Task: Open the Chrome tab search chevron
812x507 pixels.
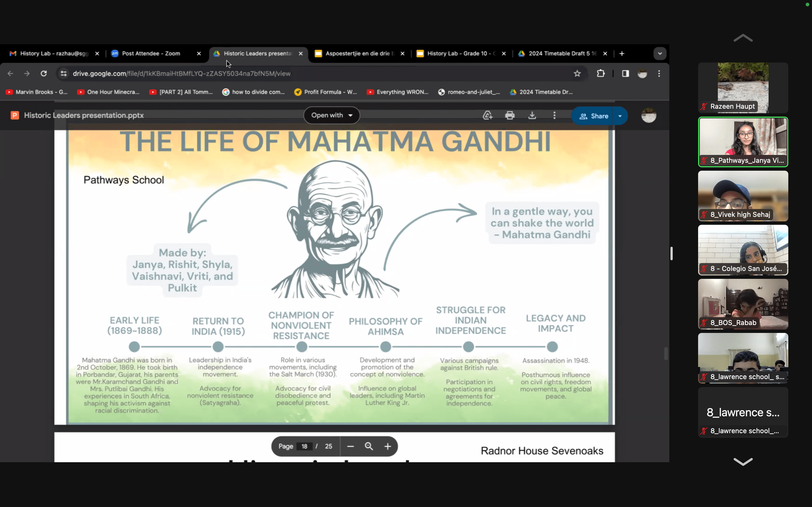Action: (x=659, y=53)
